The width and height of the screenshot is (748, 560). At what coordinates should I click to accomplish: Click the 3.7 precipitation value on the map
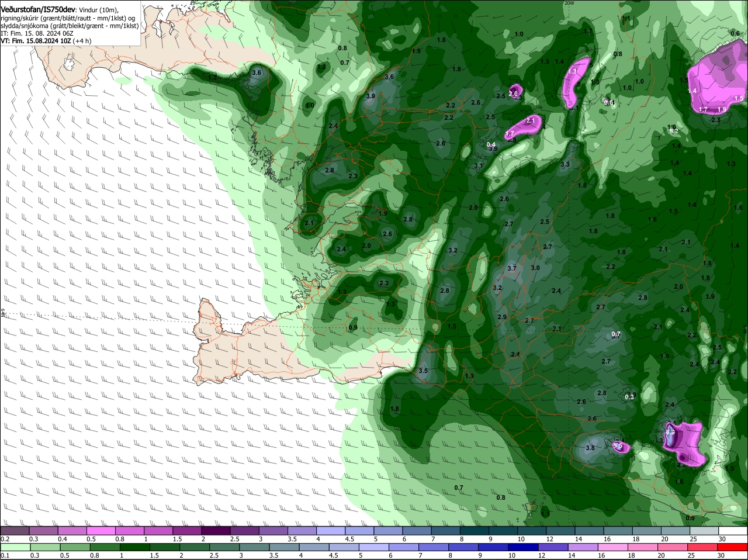click(512, 268)
